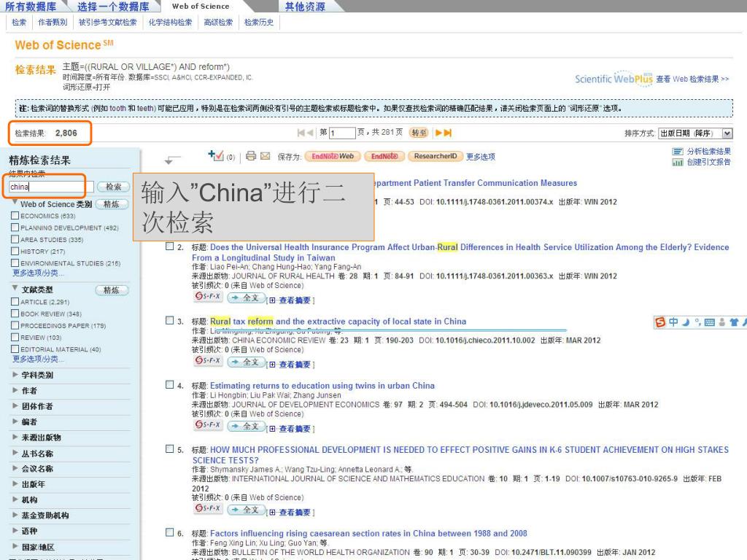This screenshot has height=560, width=747.
Task: Click the user icon in input toolbar
Action: pyautogui.click(x=721, y=322)
